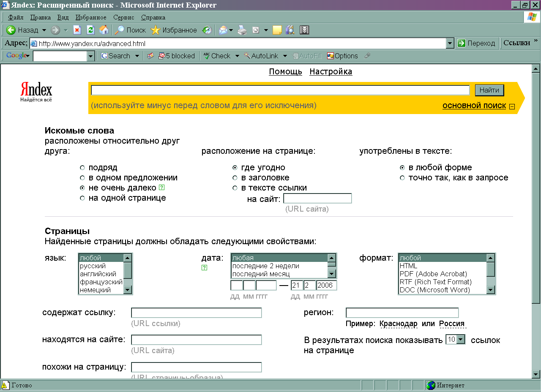Screen dimensions: 541x392
Task: Open the Файл menu
Action: tap(16, 17)
